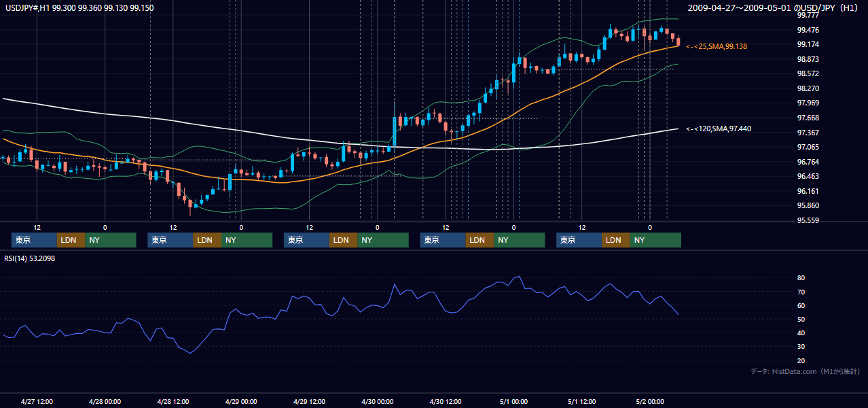This screenshot has height=408, width=868.
Task: Select the 5/1 12:00 time axis label
Action: tap(582, 402)
